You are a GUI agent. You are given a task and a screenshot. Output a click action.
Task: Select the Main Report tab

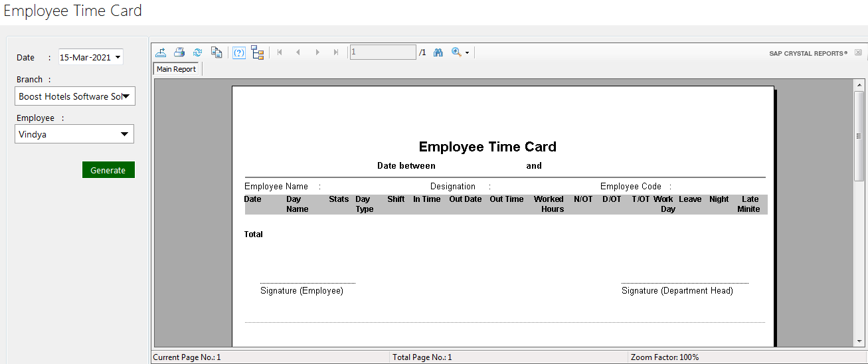coord(177,69)
